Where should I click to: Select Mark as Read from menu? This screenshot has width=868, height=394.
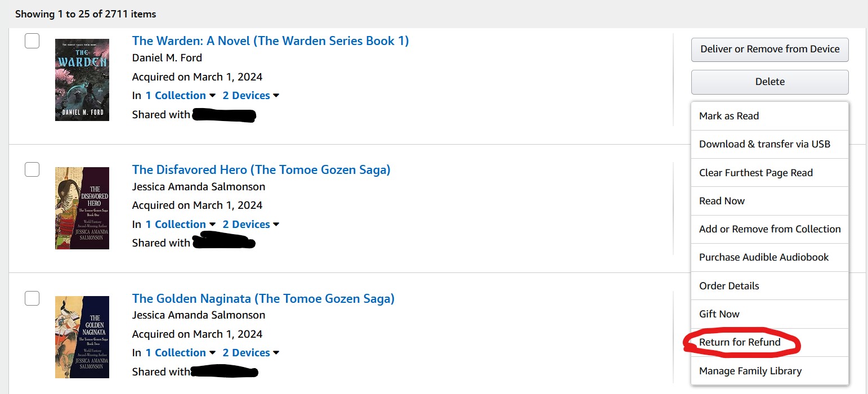[729, 116]
